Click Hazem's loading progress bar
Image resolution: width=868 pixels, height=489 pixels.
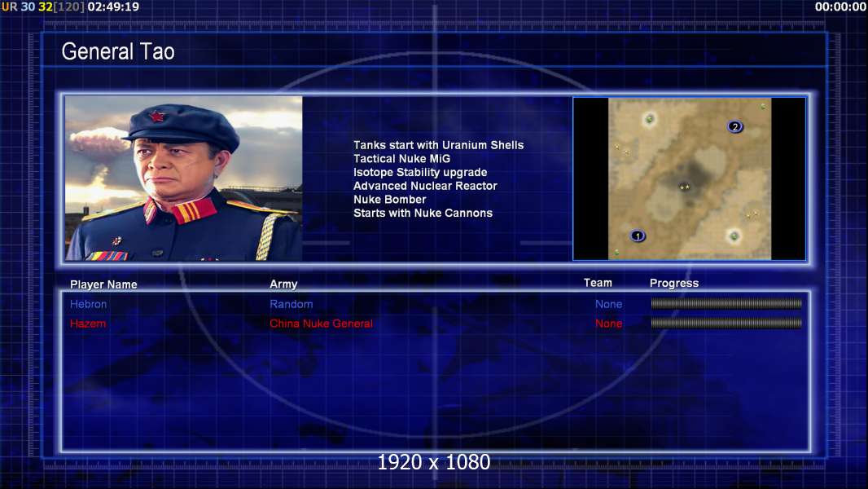(726, 323)
